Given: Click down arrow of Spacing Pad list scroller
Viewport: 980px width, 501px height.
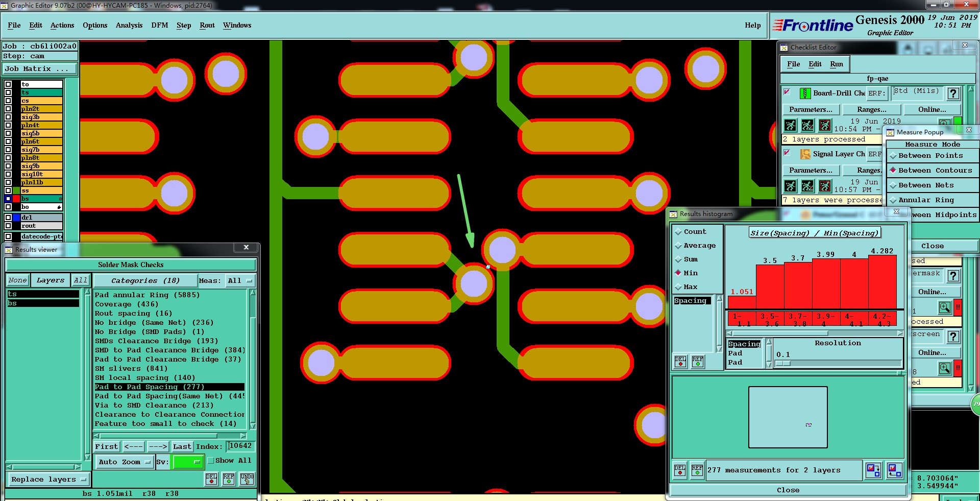Looking at the screenshot, I should coord(769,364).
